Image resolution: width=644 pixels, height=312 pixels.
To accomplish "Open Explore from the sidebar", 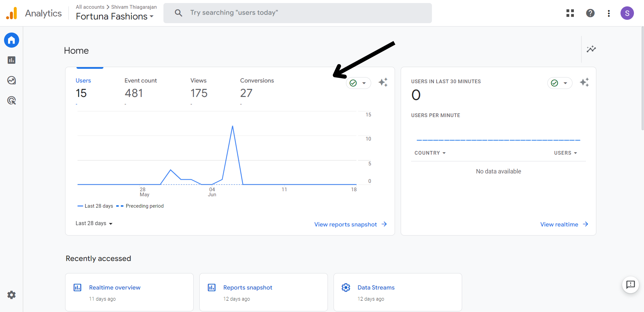I will click(x=11, y=80).
